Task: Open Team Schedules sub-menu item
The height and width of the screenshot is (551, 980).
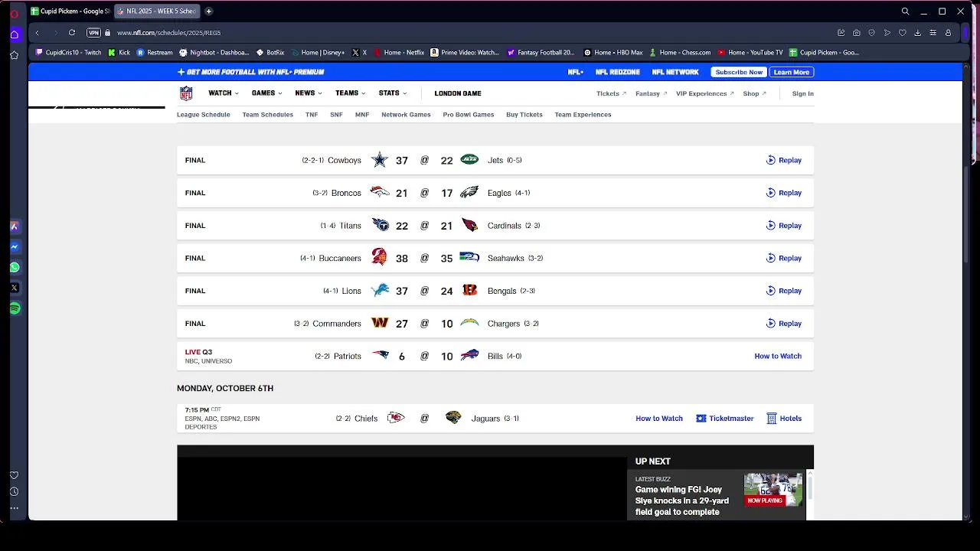Action: (268, 115)
